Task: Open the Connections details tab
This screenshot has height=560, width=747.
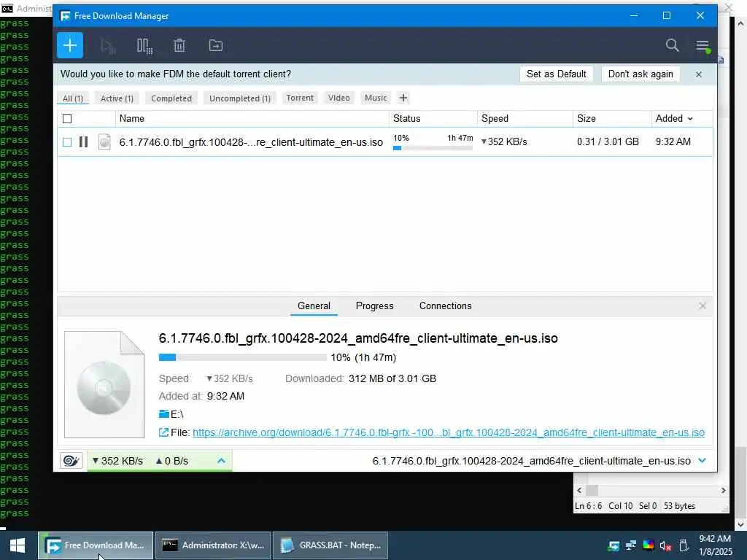Action: [446, 306]
